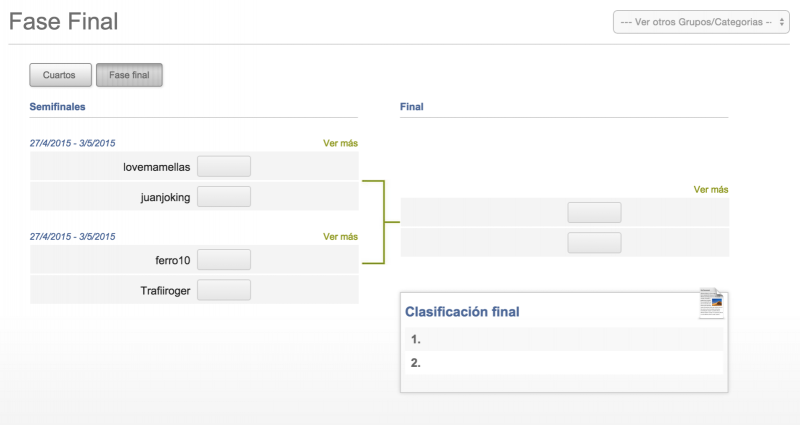Switch to the Cuartos tab
This screenshot has width=800, height=425.
(x=60, y=75)
